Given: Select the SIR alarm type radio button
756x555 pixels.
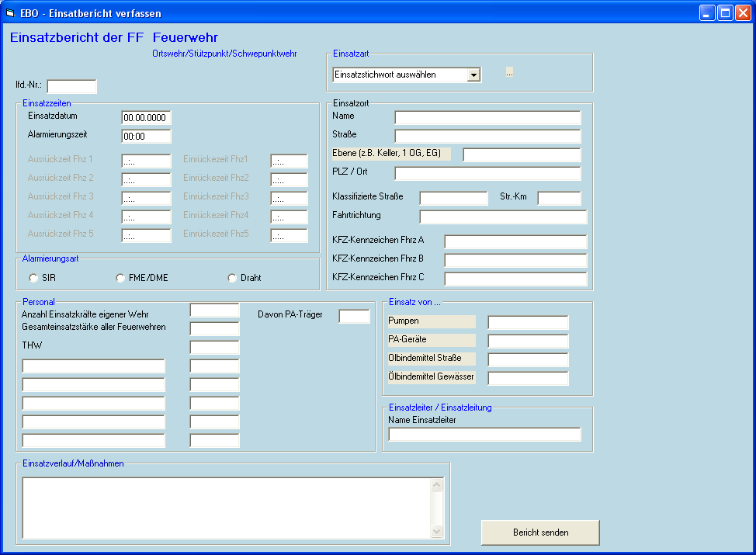Looking at the screenshot, I should [33, 278].
